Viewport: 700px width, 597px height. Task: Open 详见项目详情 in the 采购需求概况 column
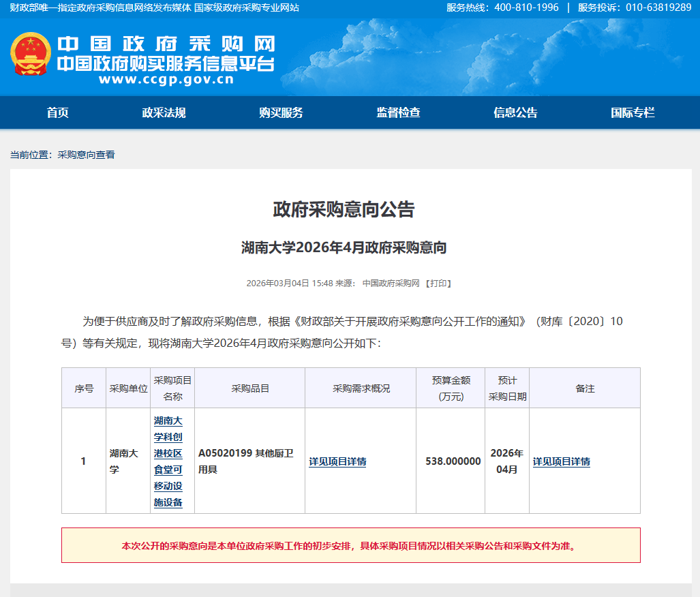[337, 461]
